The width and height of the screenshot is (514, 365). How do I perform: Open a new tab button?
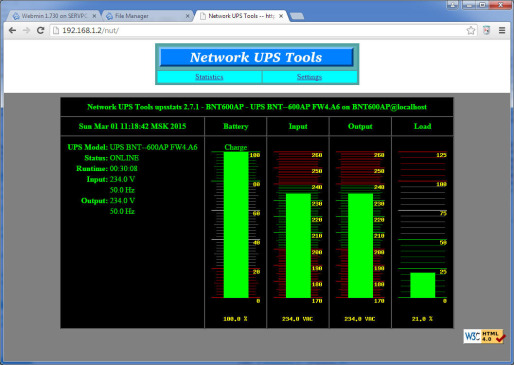pyautogui.click(x=297, y=16)
